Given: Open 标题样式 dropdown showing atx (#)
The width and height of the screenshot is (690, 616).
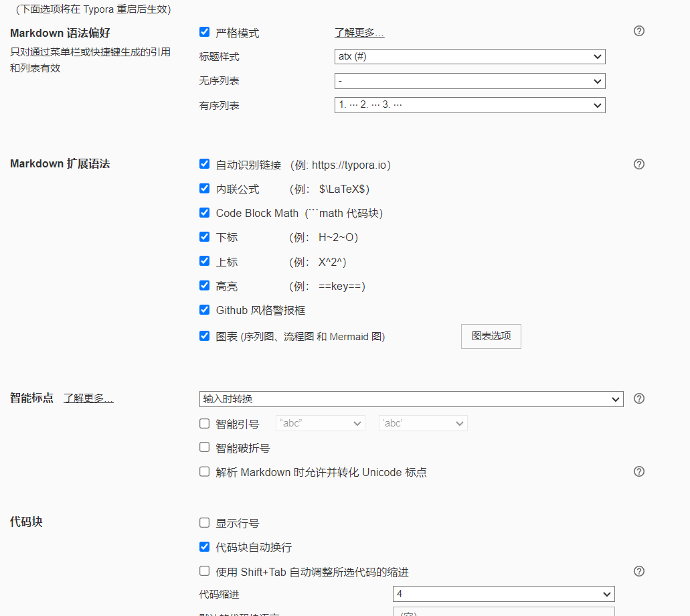Looking at the screenshot, I should (470, 56).
